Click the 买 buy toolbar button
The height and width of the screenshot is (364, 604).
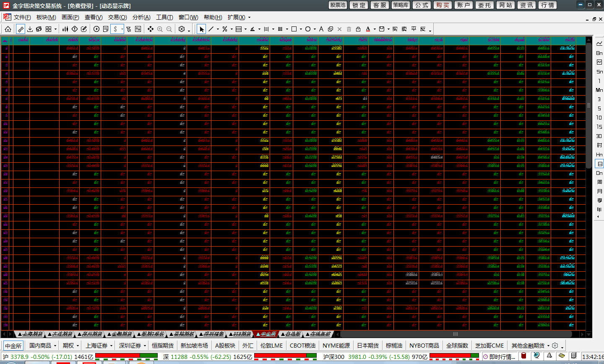395,29
